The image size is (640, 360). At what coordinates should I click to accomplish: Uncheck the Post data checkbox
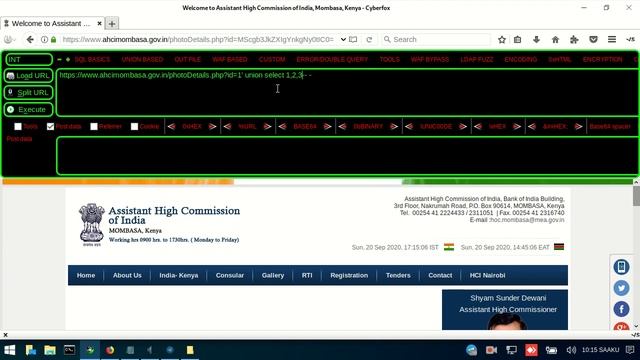(50, 127)
